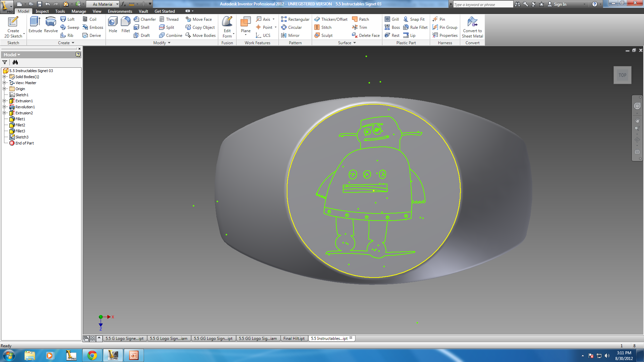The height and width of the screenshot is (362, 644).
Task: Create a work Plane
Action: pyautogui.click(x=246, y=26)
